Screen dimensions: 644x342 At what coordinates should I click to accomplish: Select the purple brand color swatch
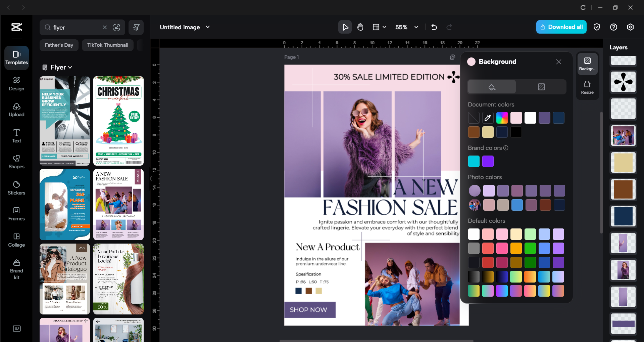pos(488,161)
